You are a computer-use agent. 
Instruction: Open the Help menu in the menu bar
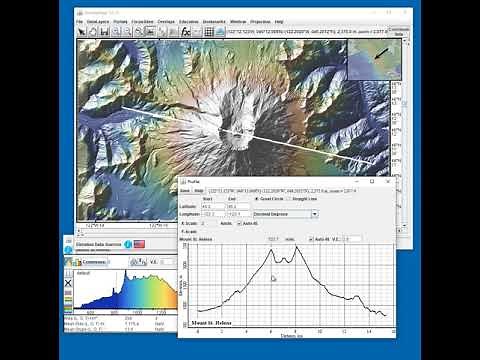coord(279,22)
